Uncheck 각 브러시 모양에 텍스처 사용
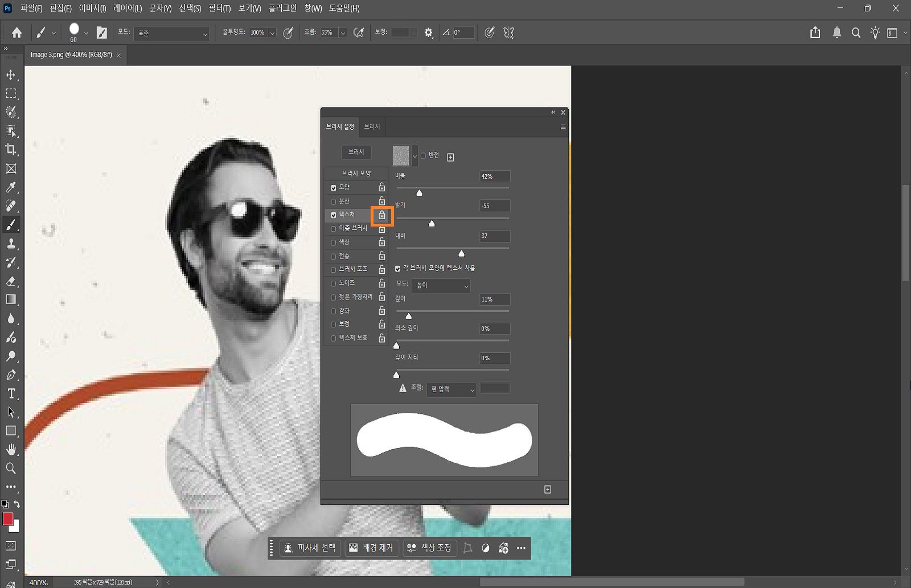 [398, 269]
